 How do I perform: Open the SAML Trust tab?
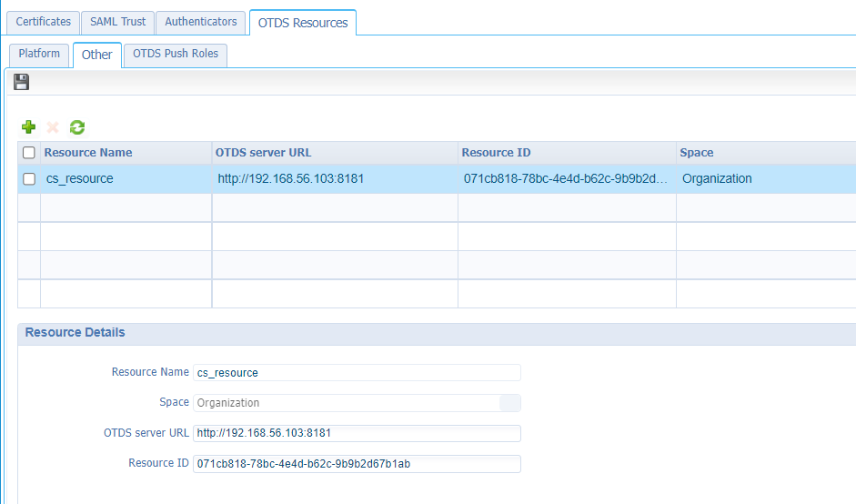pyautogui.click(x=117, y=22)
